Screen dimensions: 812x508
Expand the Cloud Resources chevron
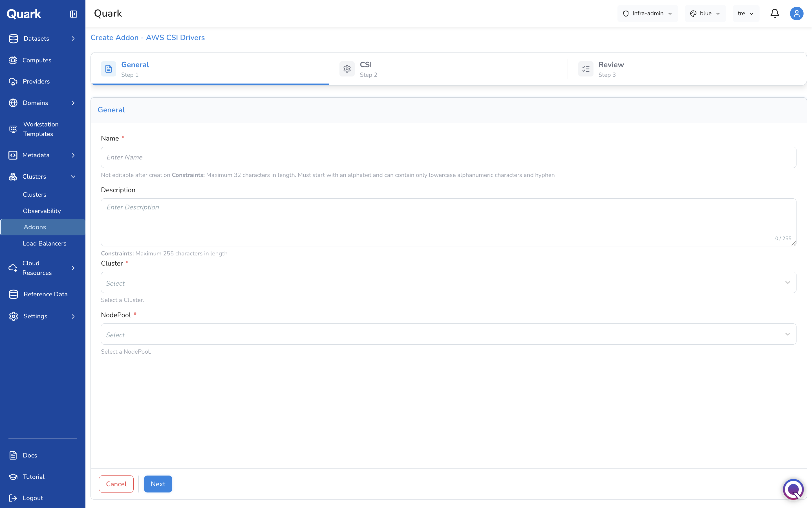pyautogui.click(x=73, y=268)
